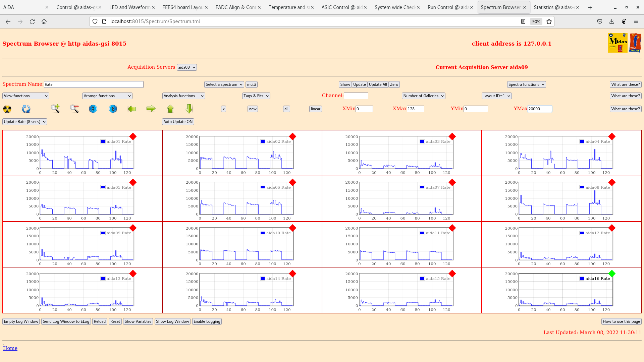Toggle the Auto Update ON button
644x362 pixels.
[178, 122]
